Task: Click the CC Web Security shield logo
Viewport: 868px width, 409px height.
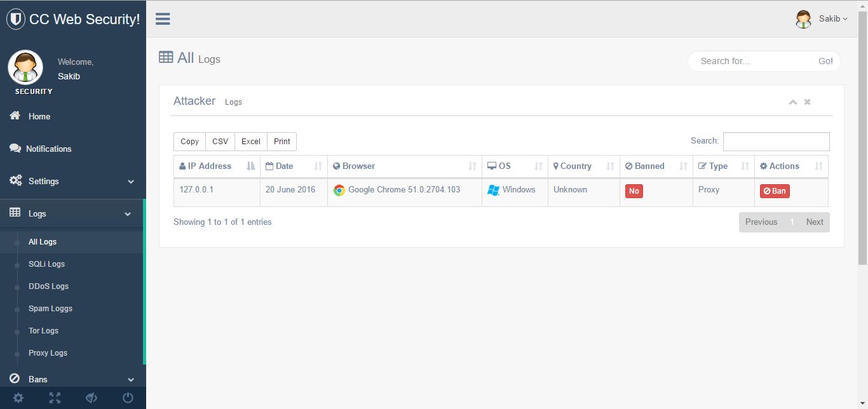Action: (16, 19)
